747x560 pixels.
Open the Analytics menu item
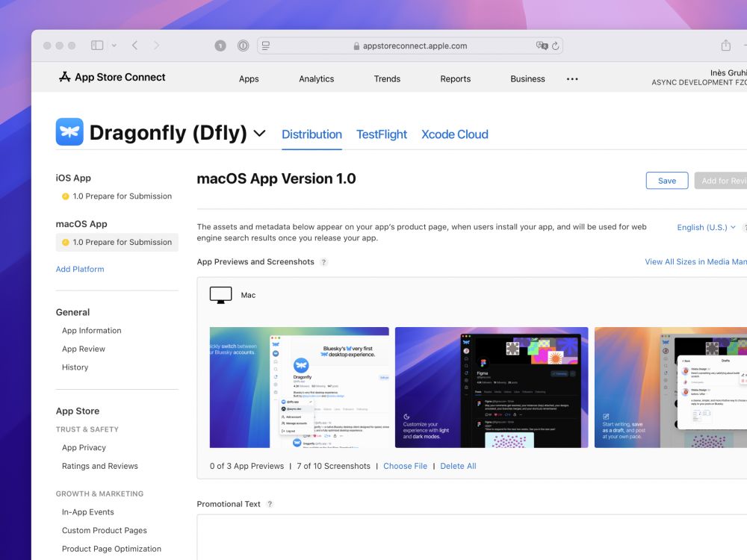click(x=316, y=79)
